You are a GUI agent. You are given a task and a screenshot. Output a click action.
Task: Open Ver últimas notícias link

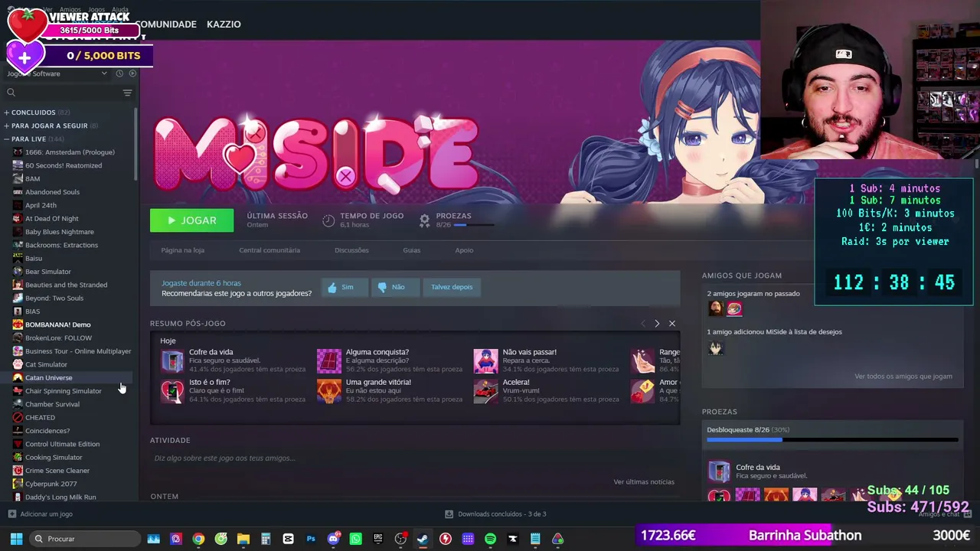pyautogui.click(x=644, y=482)
